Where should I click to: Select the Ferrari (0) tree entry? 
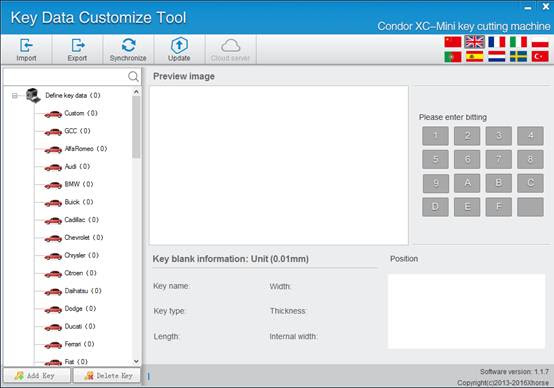[79, 344]
